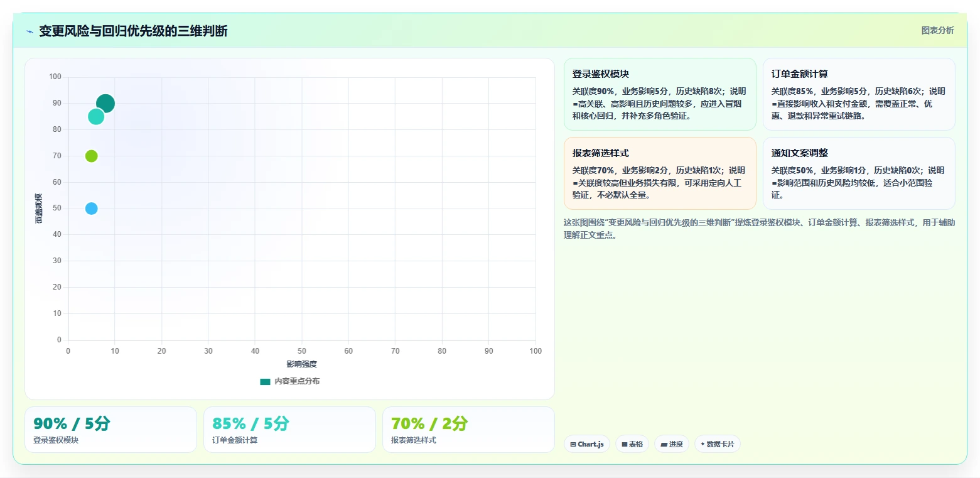Click the 表格 tag chip

pyautogui.click(x=632, y=444)
